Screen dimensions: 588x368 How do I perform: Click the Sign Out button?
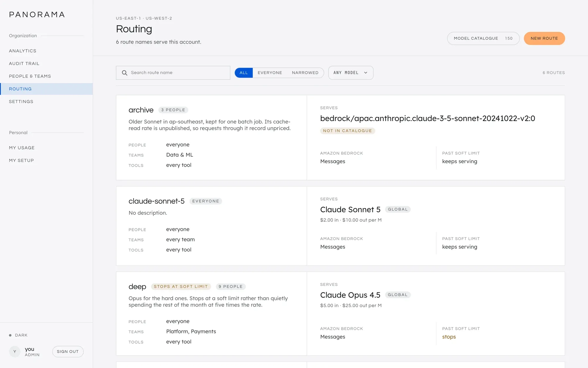tap(68, 352)
